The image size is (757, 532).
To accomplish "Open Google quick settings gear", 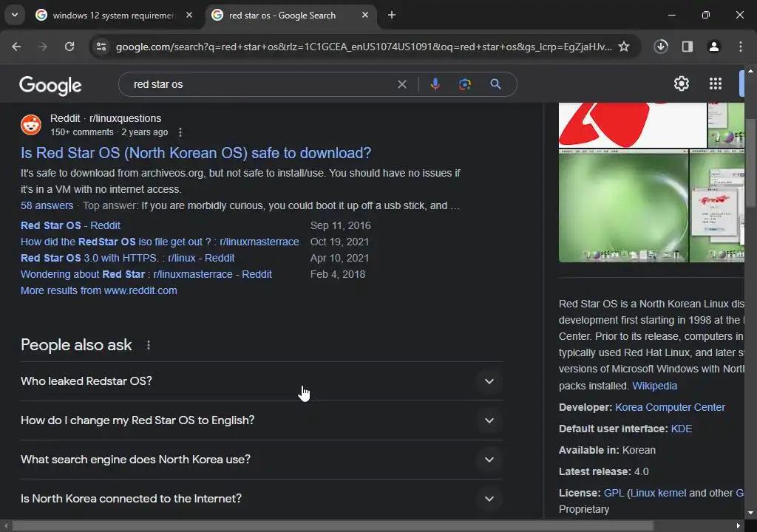I will [681, 83].
